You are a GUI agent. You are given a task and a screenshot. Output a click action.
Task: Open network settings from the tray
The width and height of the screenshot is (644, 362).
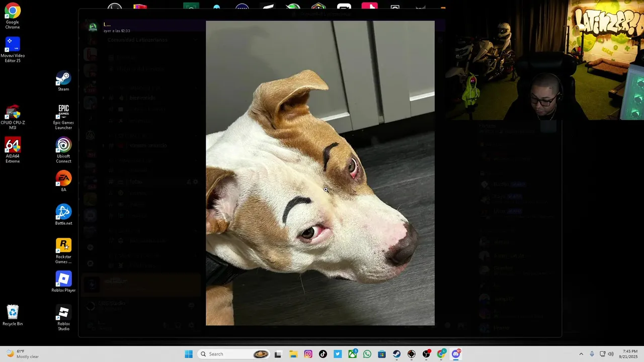coord(602,354)
